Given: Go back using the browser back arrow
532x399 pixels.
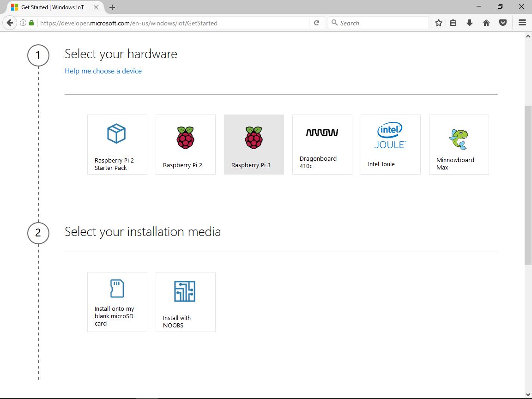Looking at the screenshot, I should 10,23.
